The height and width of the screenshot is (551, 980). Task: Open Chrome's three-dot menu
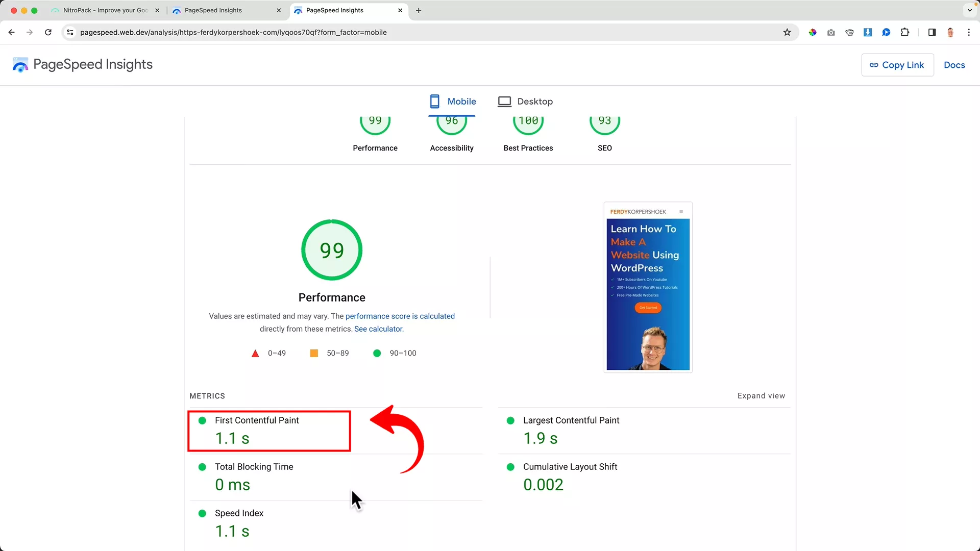[969, 32]
